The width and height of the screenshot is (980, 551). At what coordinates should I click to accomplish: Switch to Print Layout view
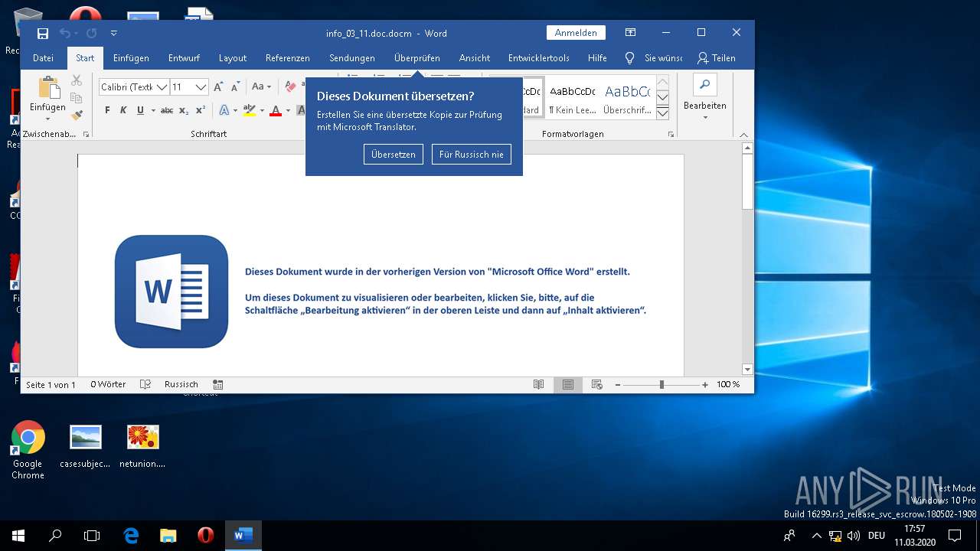pos(568,384)
